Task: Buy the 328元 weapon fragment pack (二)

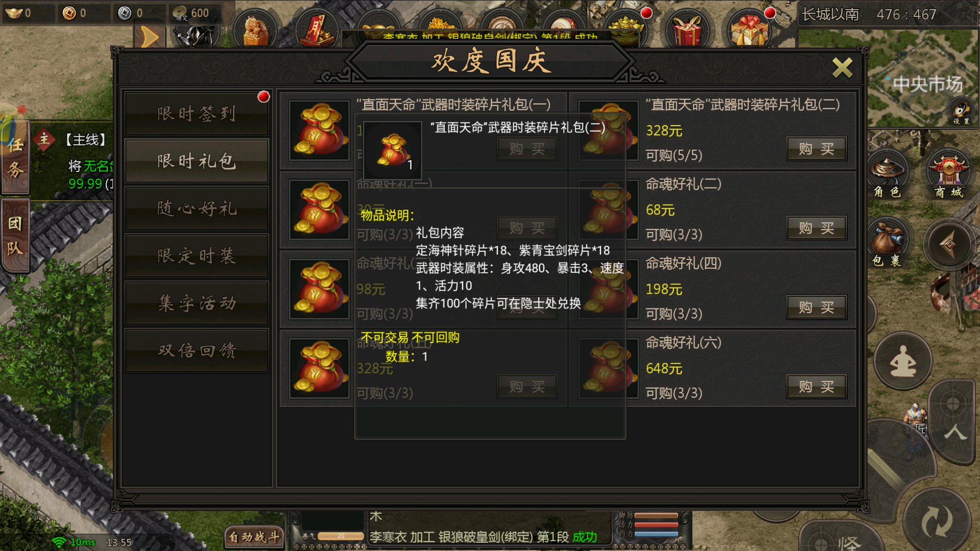Action: pyautogui.click(x=816, y=149)
